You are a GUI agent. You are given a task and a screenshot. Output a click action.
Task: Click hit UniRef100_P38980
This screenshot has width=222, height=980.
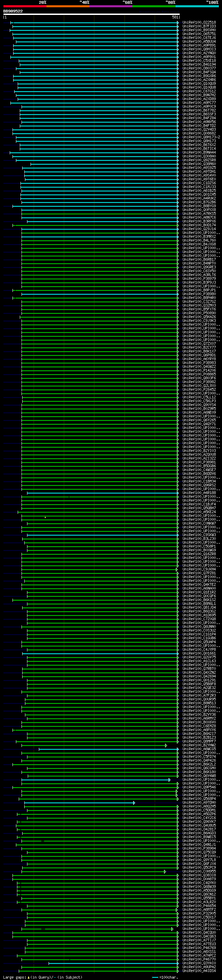coord(199,294)
